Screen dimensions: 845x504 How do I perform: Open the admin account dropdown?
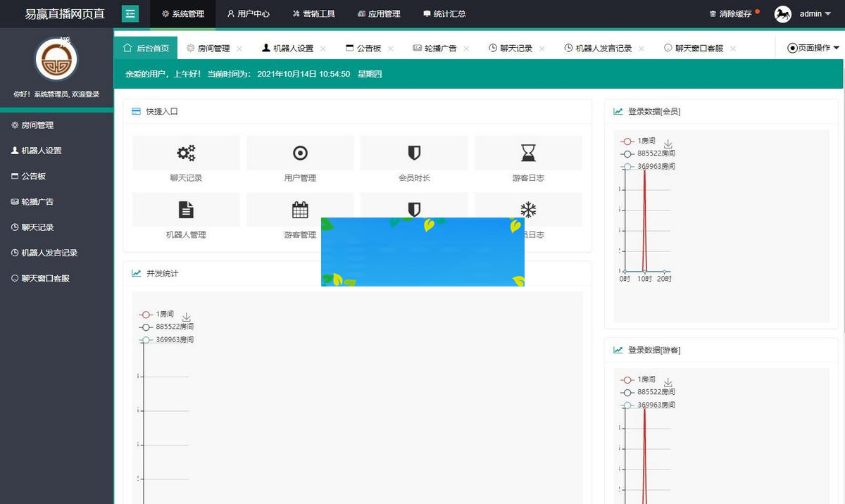(x=813, y=13)
